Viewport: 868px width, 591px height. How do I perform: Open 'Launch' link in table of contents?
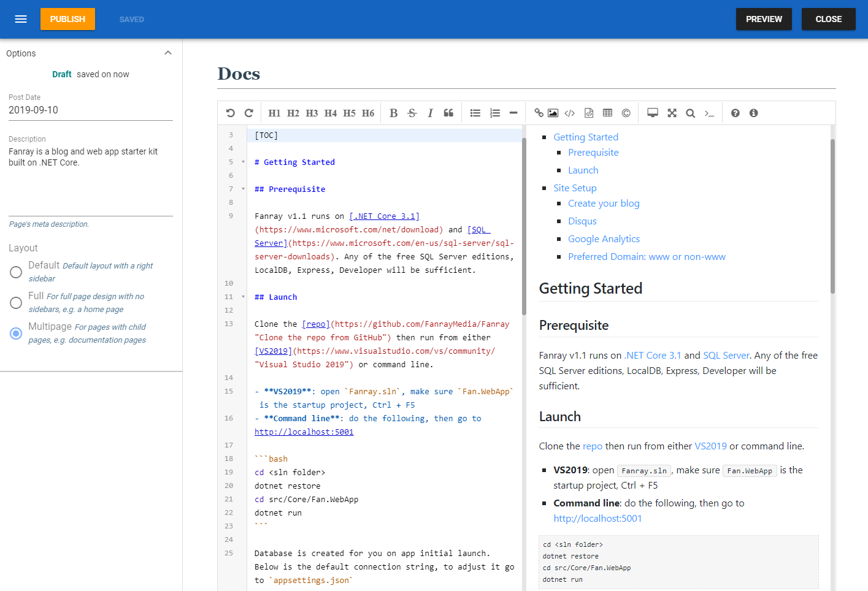pos(583,170)
